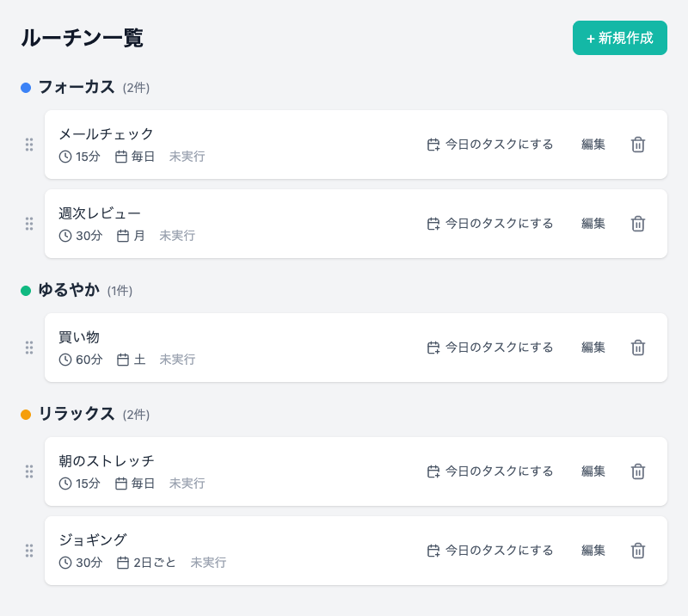
Task: Grab the drag handle beside メールチェック
Action: click(29, 145)
